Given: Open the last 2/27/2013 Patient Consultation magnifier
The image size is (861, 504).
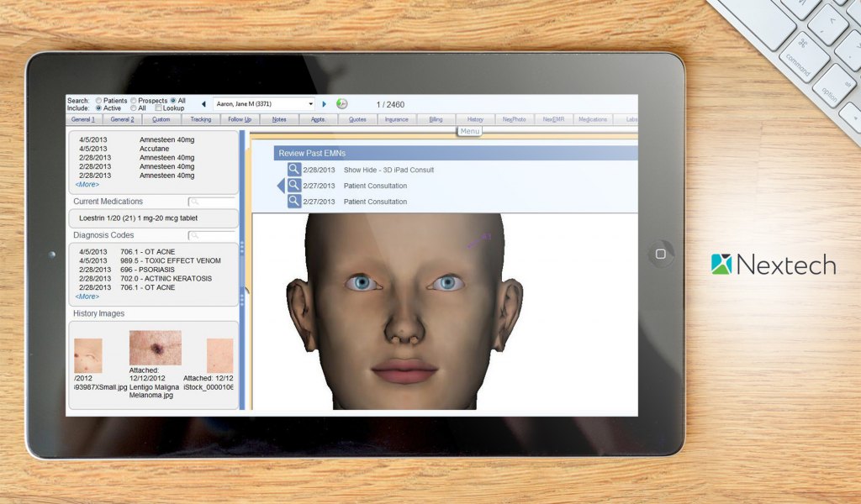Looking at the screenshot, I should [293, 202].
